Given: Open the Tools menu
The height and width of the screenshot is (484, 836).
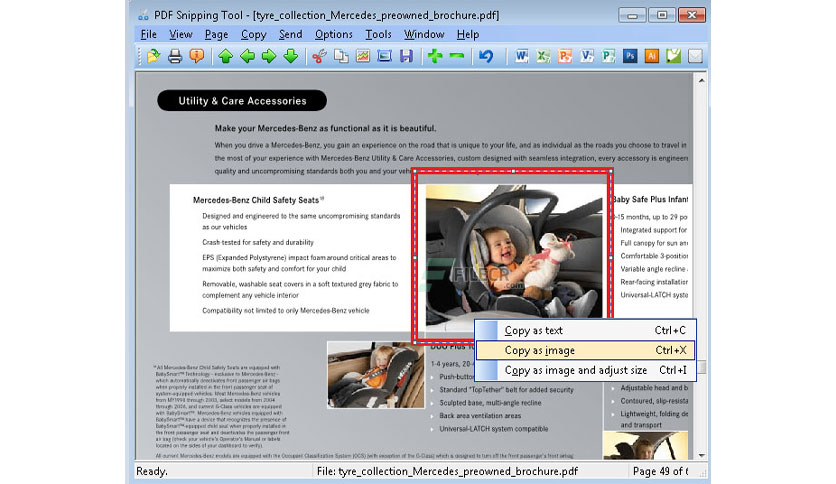Looking at the screenshot, I should pos(379,35).
